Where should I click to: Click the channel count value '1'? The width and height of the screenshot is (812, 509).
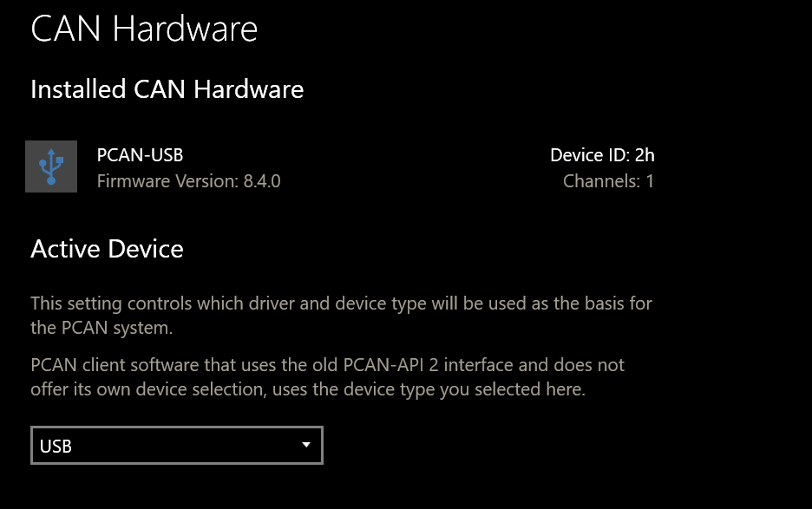[650, 181]
